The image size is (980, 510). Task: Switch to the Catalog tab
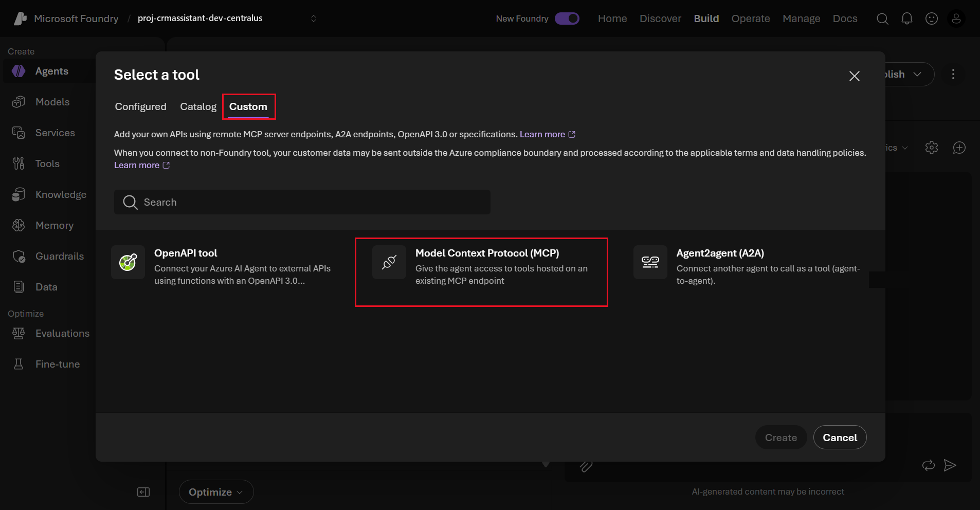point(198,106)
